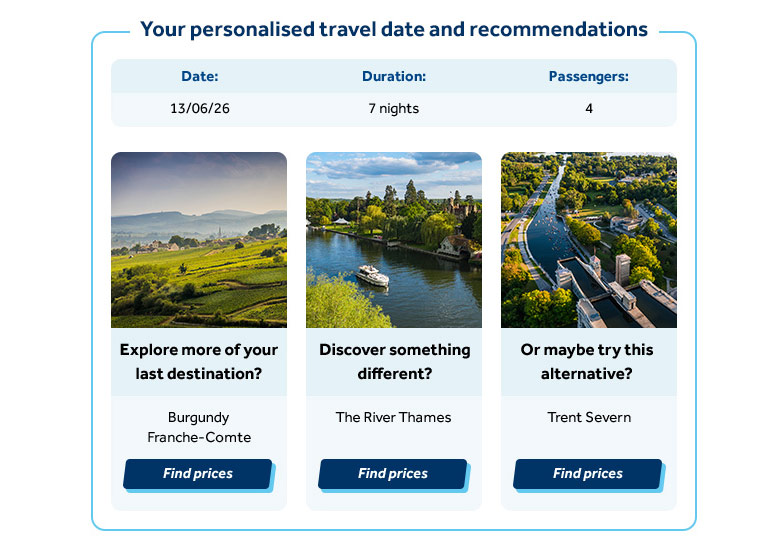Open the Trent Severn aerial lock photo
Viewport: 780px width, 544px height.
pos(589,240)
